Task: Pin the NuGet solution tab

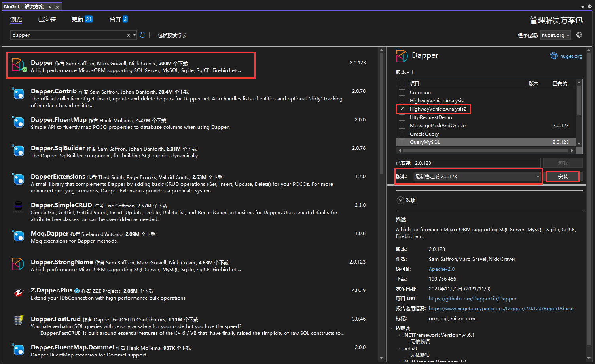Action: (x=50, y=7)
